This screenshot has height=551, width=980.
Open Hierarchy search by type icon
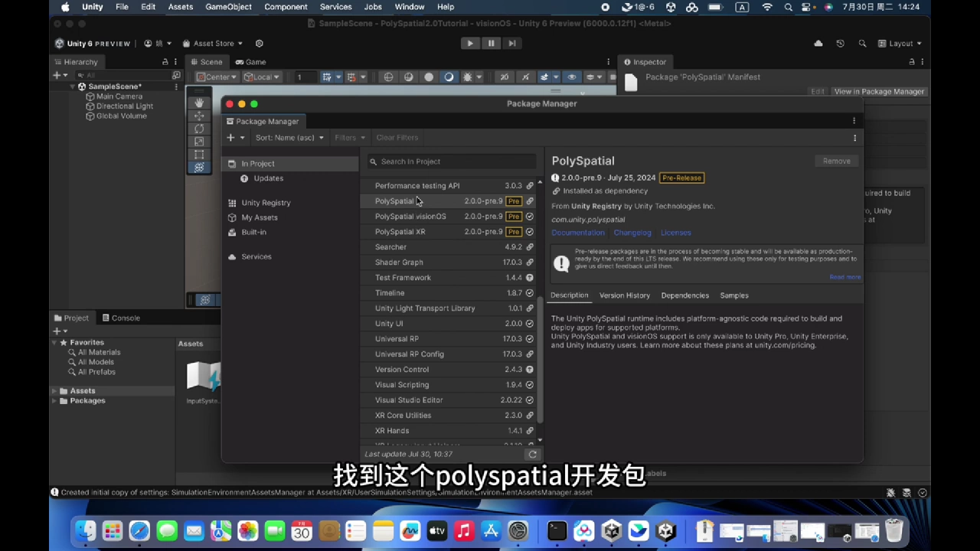point(176,75)
